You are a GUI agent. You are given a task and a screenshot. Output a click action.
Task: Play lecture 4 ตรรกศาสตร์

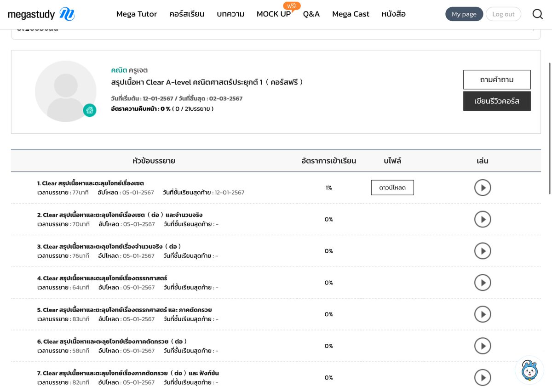pos(483,283)
